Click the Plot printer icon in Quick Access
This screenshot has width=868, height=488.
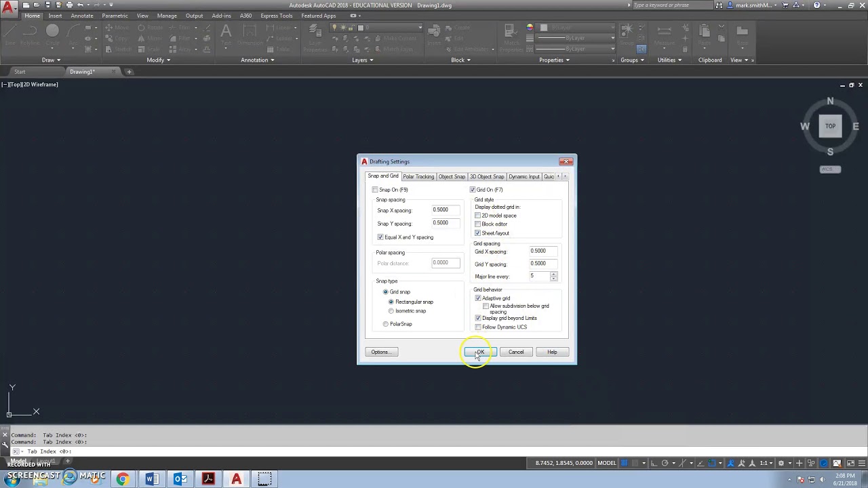click(69, 5)
